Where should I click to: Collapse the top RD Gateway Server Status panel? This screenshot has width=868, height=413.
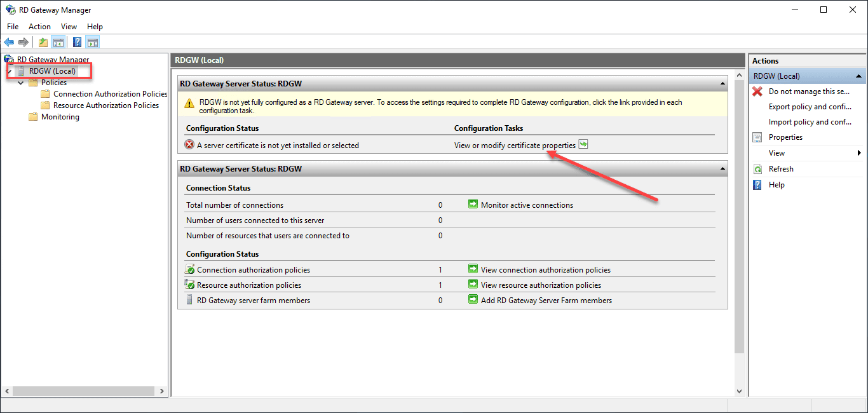tap(722, 83)
